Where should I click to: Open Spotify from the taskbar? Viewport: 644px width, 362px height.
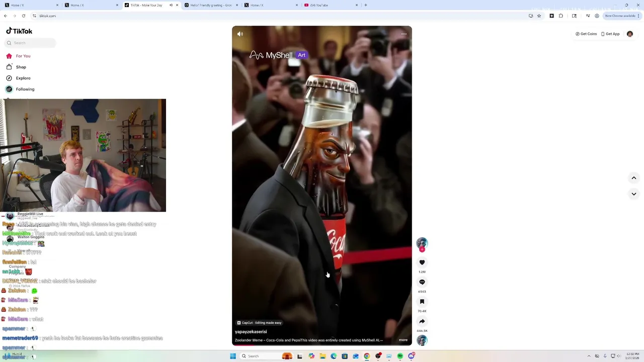[400, 356]
